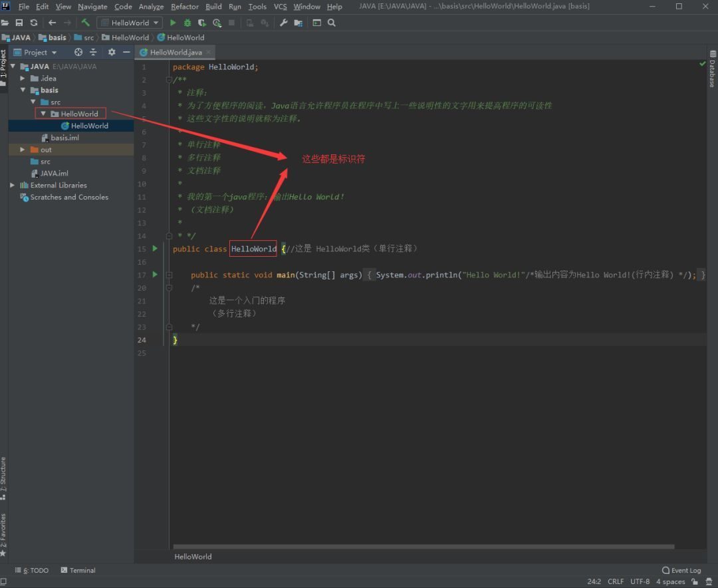Open settings via the wrench icon
This screenshot has width=718, height=588.
(284, 23)
